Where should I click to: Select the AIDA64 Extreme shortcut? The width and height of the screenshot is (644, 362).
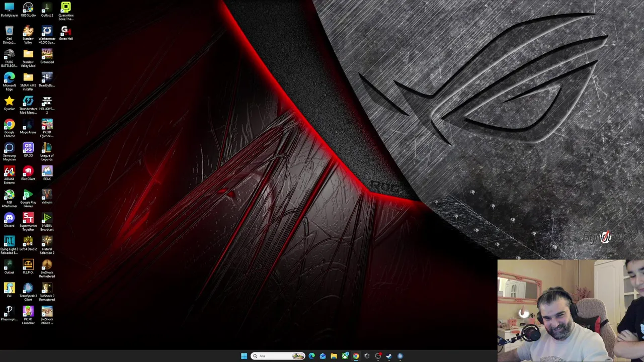[9, 175]
